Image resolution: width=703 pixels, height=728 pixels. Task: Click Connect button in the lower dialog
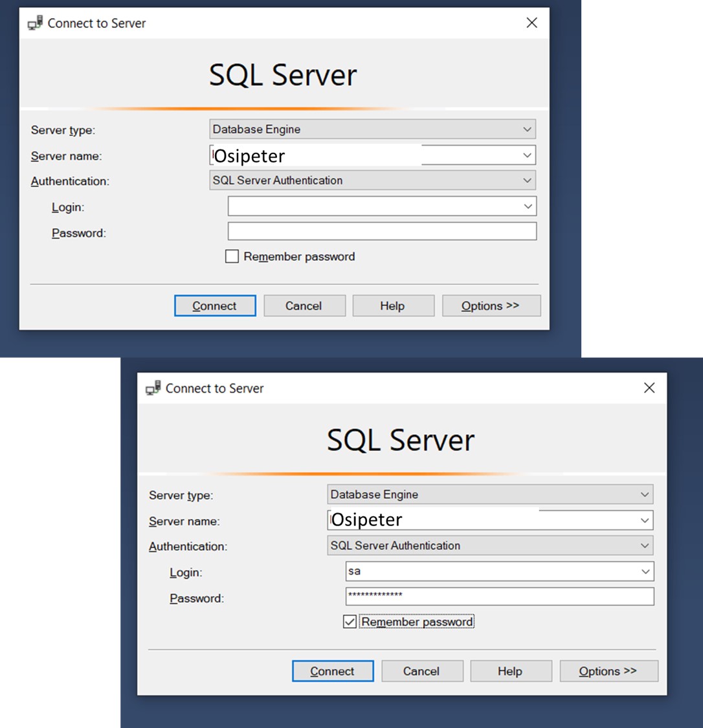pyautogui.click(x=333, y=671)
